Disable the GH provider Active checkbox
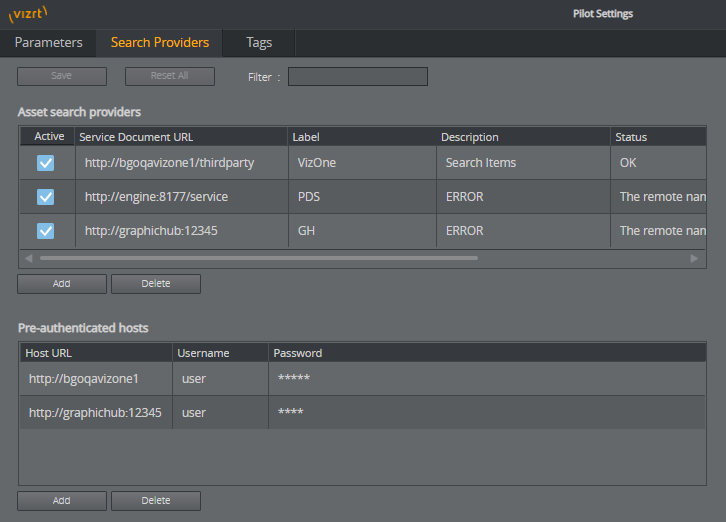The height and width of the screenshot is (522, 726). [45, 231]
